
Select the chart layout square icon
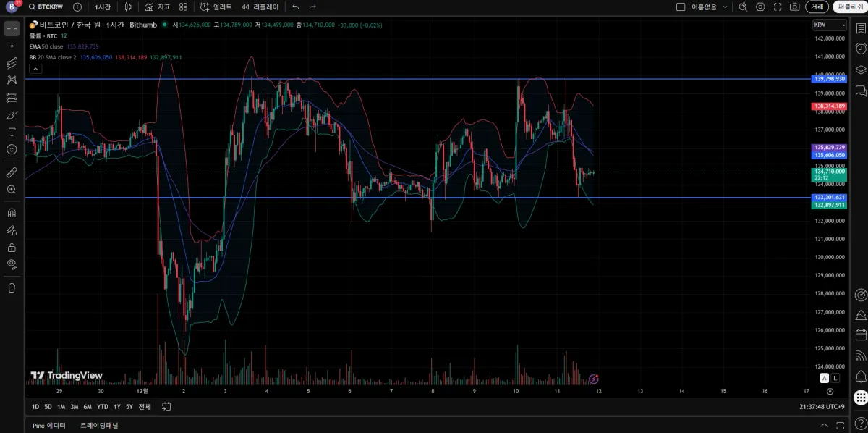click(681, 7)
